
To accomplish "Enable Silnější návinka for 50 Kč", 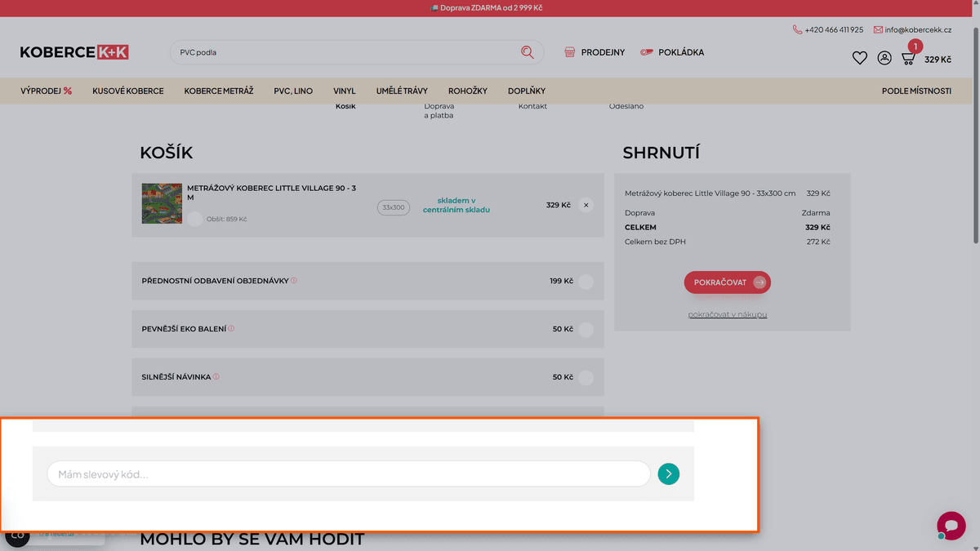I will 586,378.
